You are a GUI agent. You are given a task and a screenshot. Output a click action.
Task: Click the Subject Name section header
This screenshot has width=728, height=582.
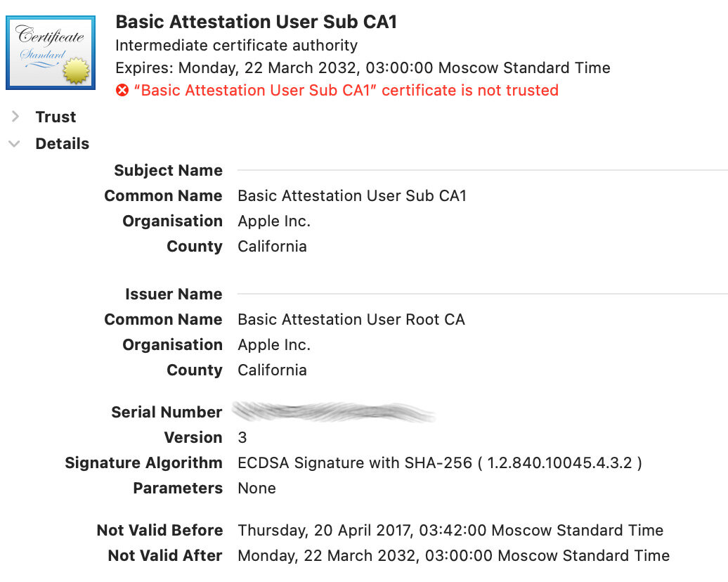[x=168, y=171]
